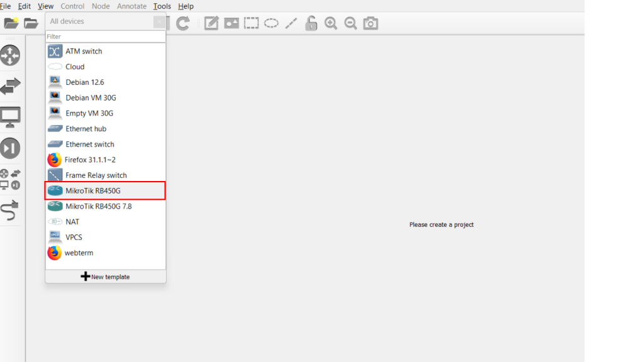Browse security devices in the sidebar
Image resolution: width=644 pixels, height=362 pixels.
[x=10, y=148]
